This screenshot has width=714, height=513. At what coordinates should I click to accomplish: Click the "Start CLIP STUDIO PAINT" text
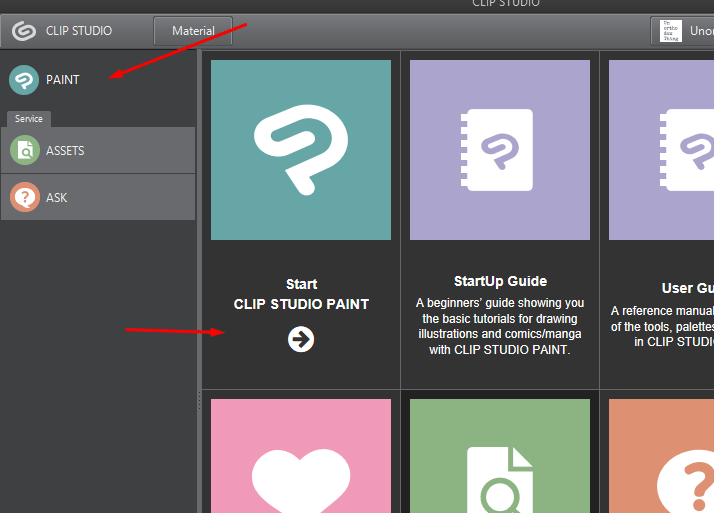(x=301, y=294)
